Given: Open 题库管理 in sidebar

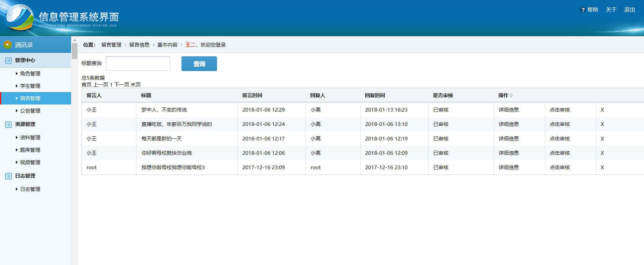Looking at the screenshot, I should 30,150.
